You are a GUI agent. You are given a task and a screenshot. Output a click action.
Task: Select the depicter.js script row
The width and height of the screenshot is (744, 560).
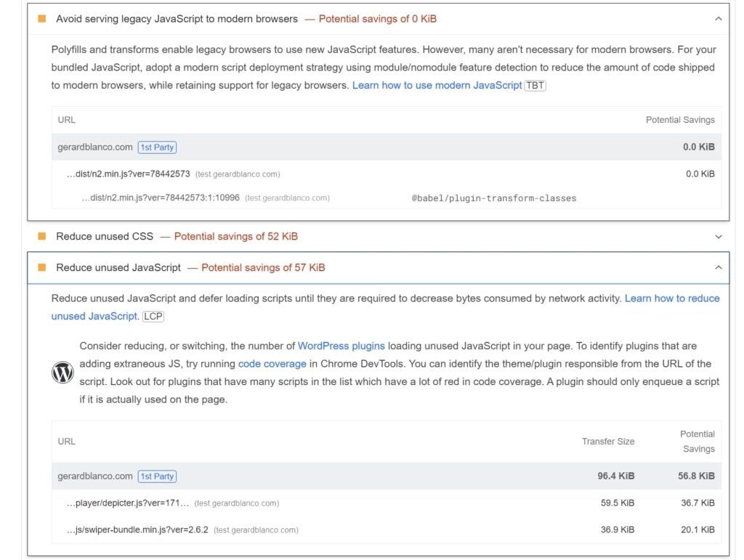coord(133,503)
